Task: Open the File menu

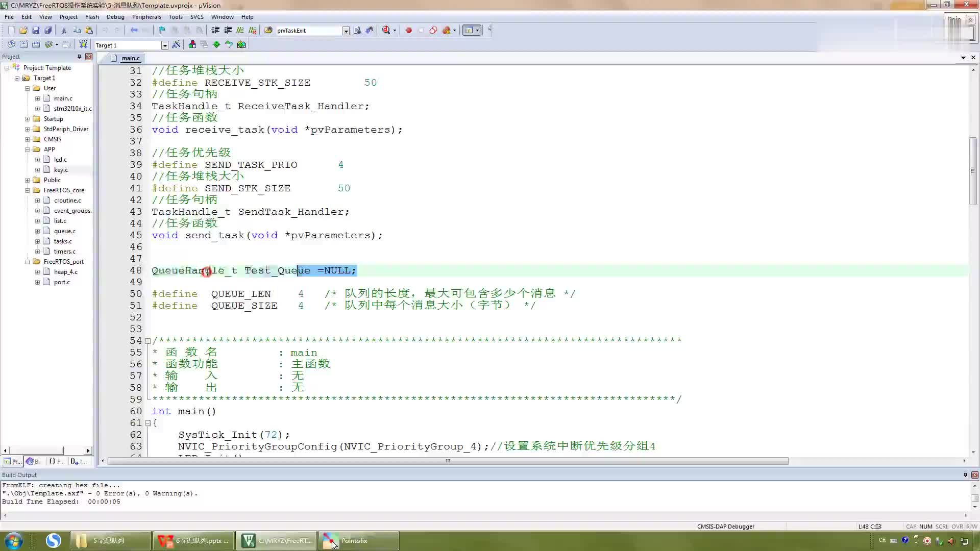Action: [9, 17]
